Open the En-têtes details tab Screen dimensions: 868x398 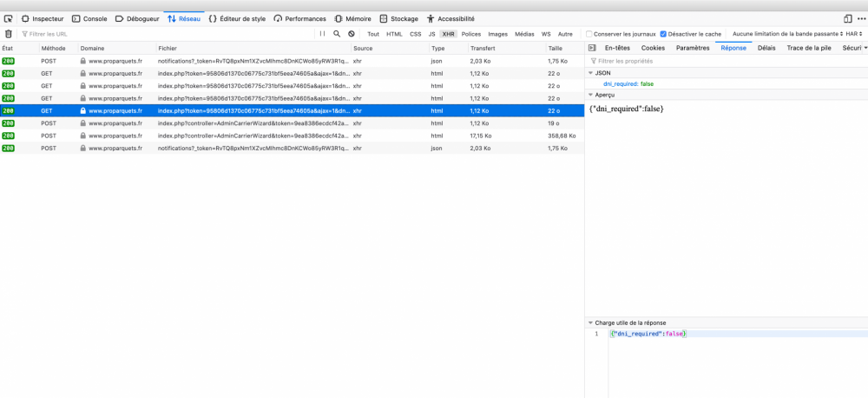click(x=617, y=48)
